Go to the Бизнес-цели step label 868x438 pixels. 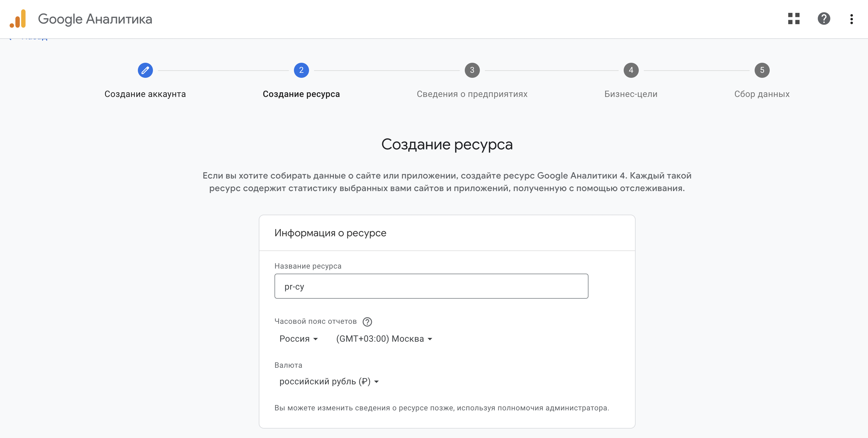[631, 94]
